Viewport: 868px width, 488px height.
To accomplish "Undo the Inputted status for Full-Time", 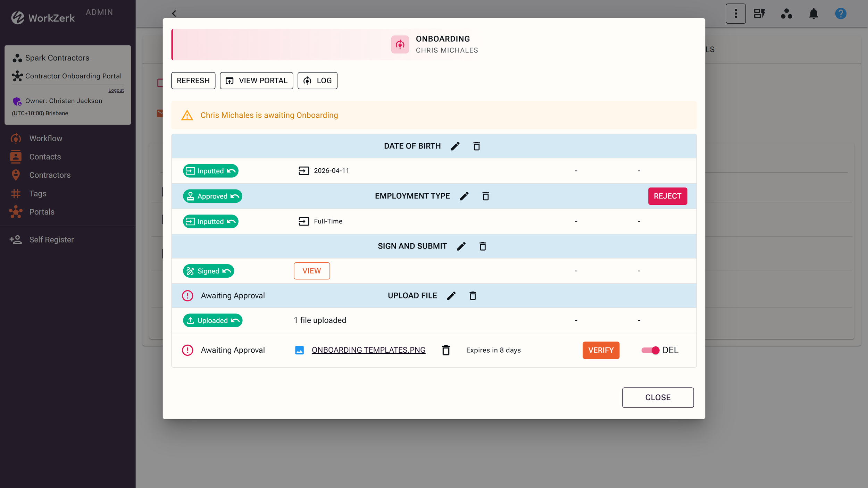I will click(x=232, y=221).
